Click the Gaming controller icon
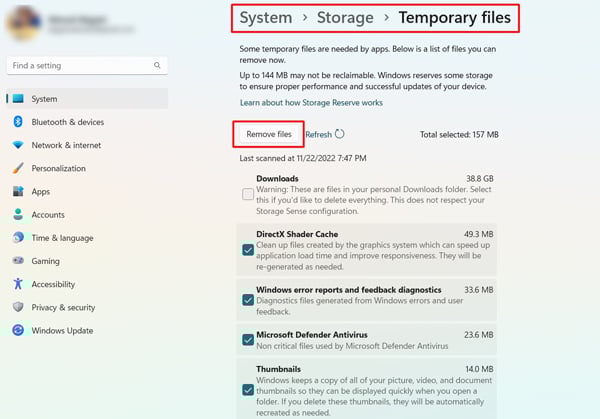600x419 pixels. 18,261
